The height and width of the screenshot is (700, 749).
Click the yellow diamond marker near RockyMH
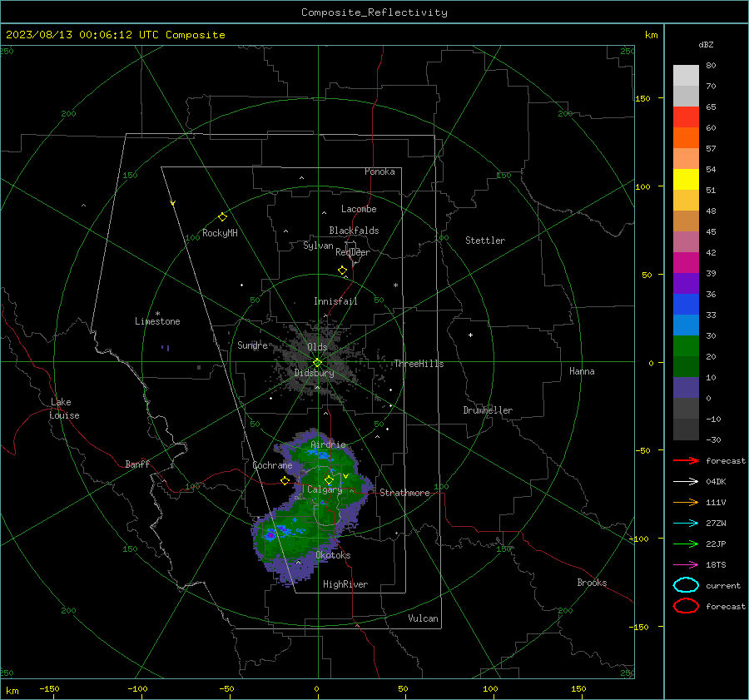(222, 217)
